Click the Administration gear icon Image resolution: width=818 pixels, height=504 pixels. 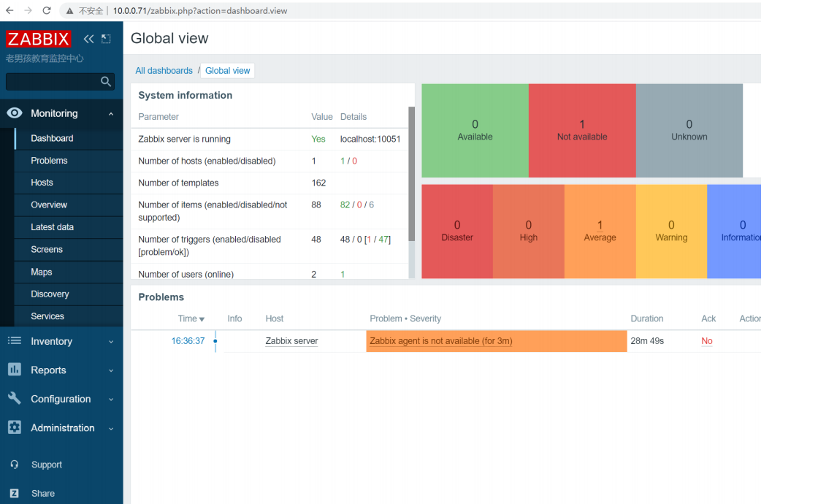(15, 427)
